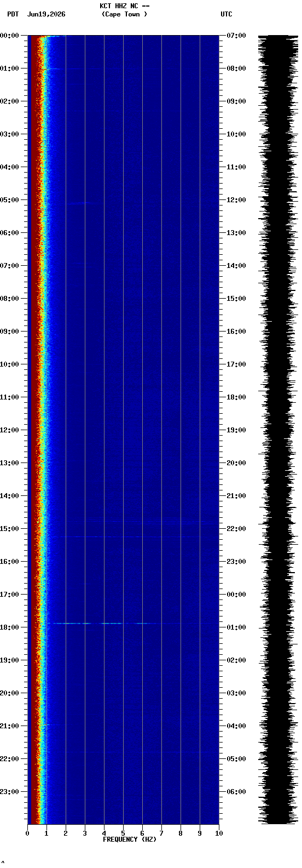Click the red low-frequency band of spectrogram
The width and height of the screenshot is (302, 868).
pyautogui.click(x=34, y=430)
